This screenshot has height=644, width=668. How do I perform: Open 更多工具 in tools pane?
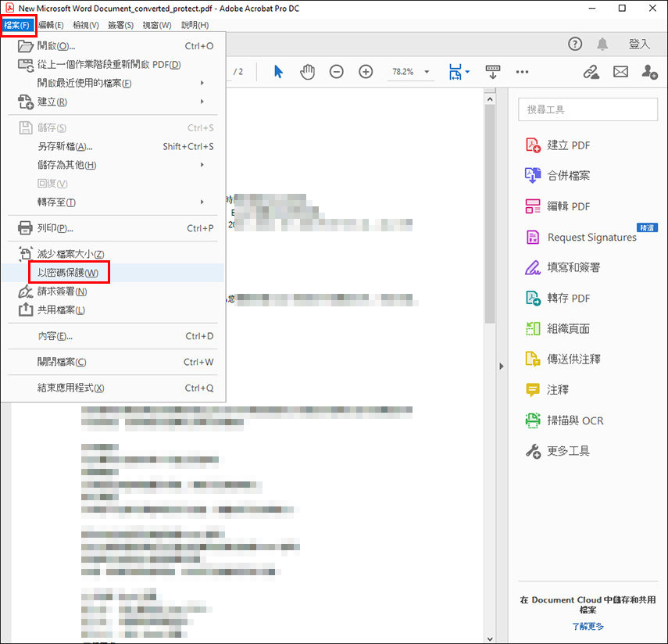point(558,451)
